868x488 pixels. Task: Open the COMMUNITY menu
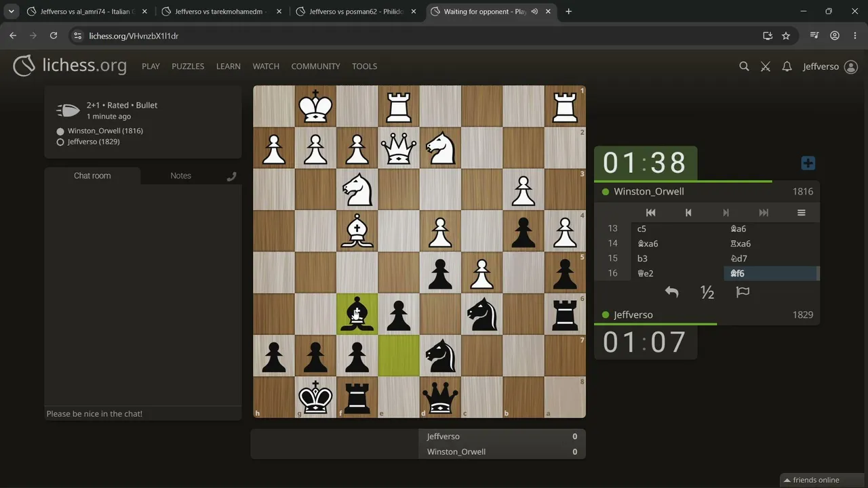coord(315,66)
